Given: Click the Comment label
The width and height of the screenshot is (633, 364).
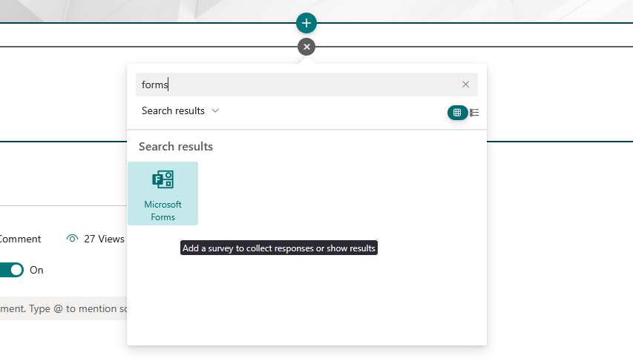Looking at the screenshot, I should pyautogui.click(x=20, y=239).
